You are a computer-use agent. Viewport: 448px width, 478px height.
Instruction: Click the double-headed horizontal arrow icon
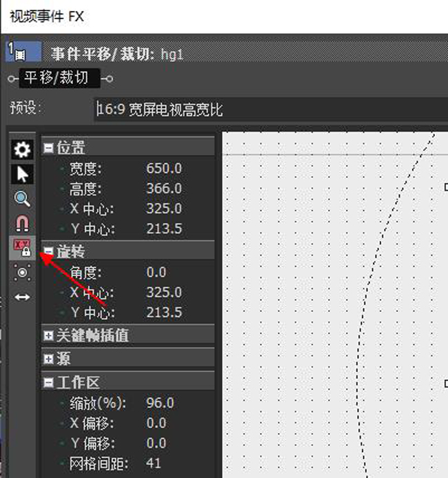[22, 297]
